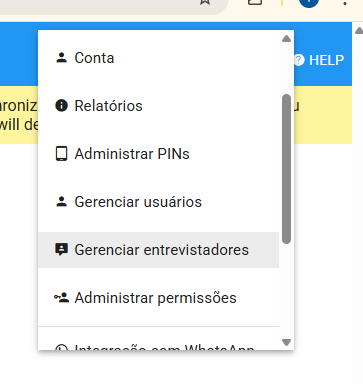Open the browser three-dot menu
The width and height of the screenshot is (363, 384).
(x=345, y=3)
